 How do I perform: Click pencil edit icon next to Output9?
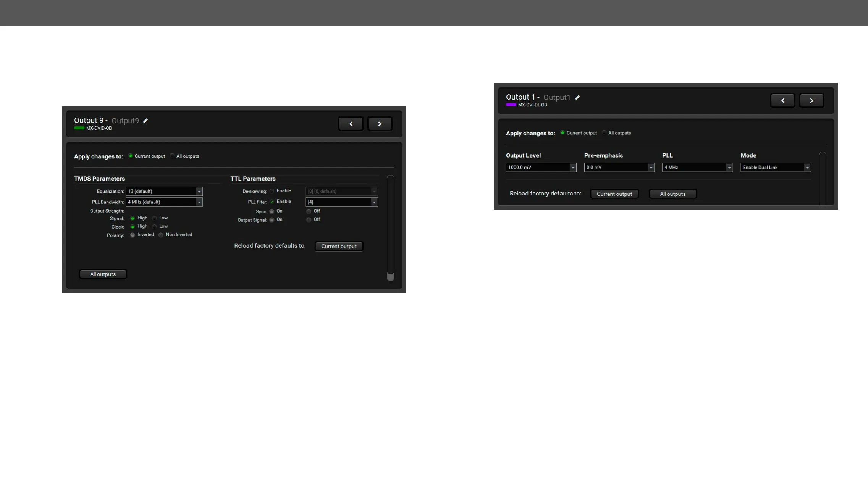tap(145, 121)
